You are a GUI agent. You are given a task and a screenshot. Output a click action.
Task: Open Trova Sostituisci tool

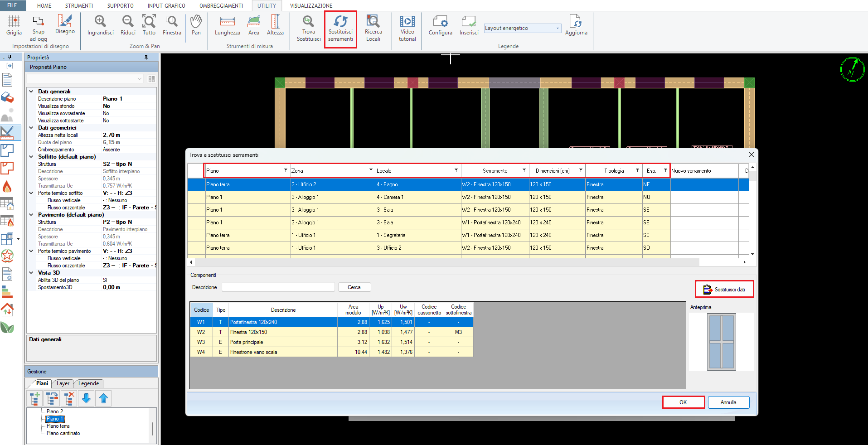coord(309,28)
